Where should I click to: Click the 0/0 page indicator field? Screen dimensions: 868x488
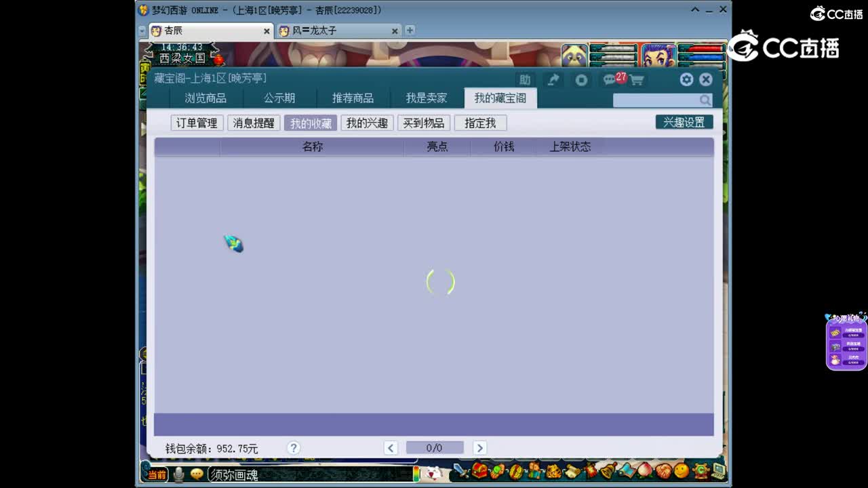pos(435,448)
